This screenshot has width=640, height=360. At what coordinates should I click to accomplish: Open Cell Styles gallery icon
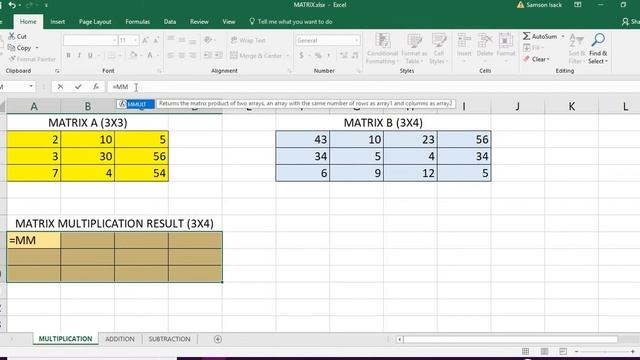tap(439, 41)
